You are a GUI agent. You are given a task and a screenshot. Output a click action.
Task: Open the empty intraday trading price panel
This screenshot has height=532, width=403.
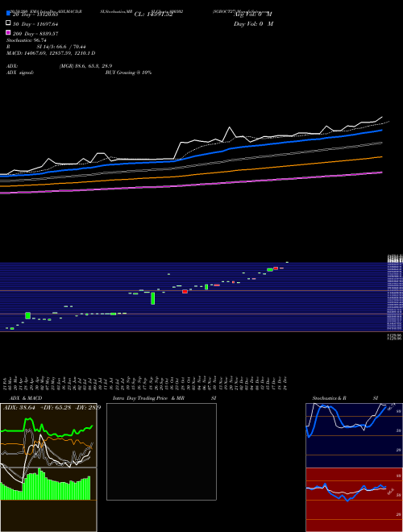click(161, 451)
